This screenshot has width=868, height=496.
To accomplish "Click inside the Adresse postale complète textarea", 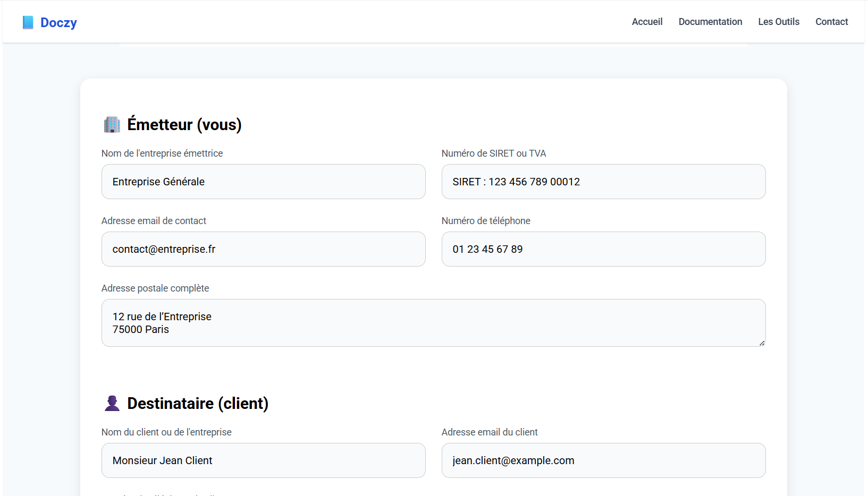I will [x=433, y=323].
